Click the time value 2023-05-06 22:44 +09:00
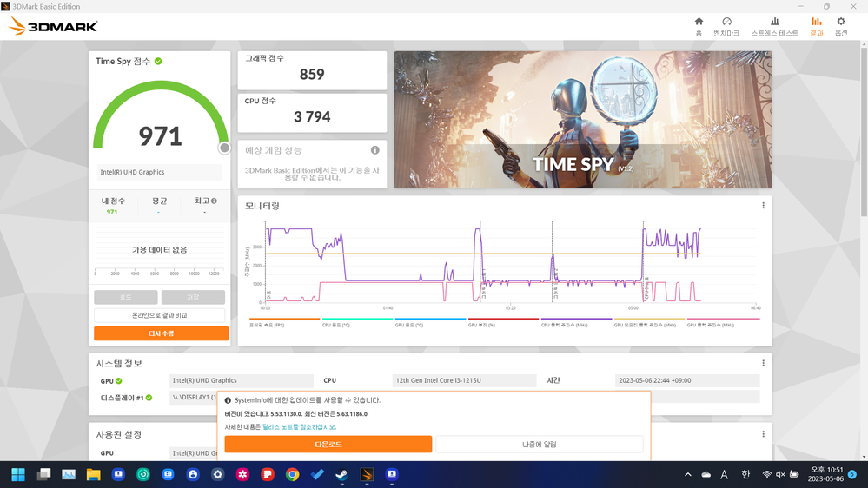This screenshot has width=868, height=488. coord(687,380)
